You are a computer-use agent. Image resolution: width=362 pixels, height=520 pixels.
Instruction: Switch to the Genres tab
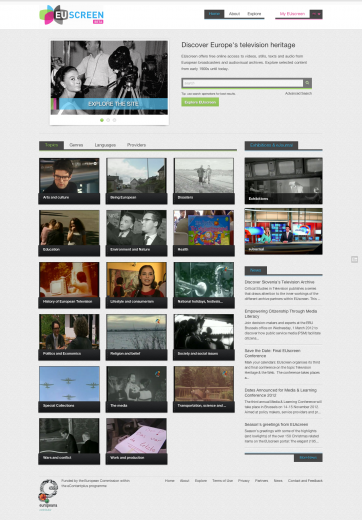(x=76, y=145)
